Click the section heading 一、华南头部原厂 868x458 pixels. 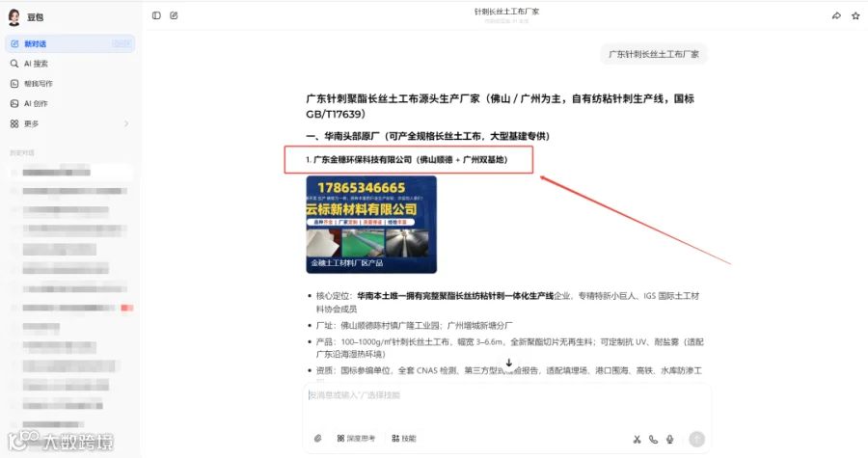(427, 136)
